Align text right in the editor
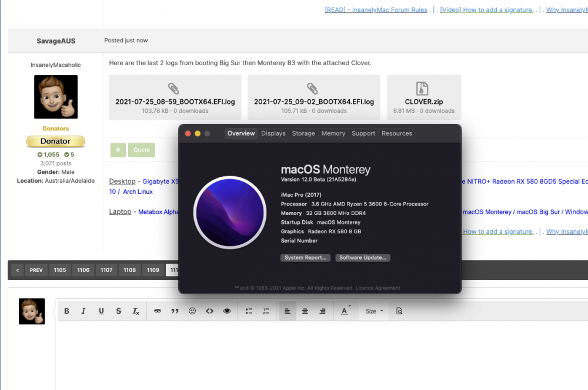This screenshot has height=390, width=588. click(x=322, y=311)
